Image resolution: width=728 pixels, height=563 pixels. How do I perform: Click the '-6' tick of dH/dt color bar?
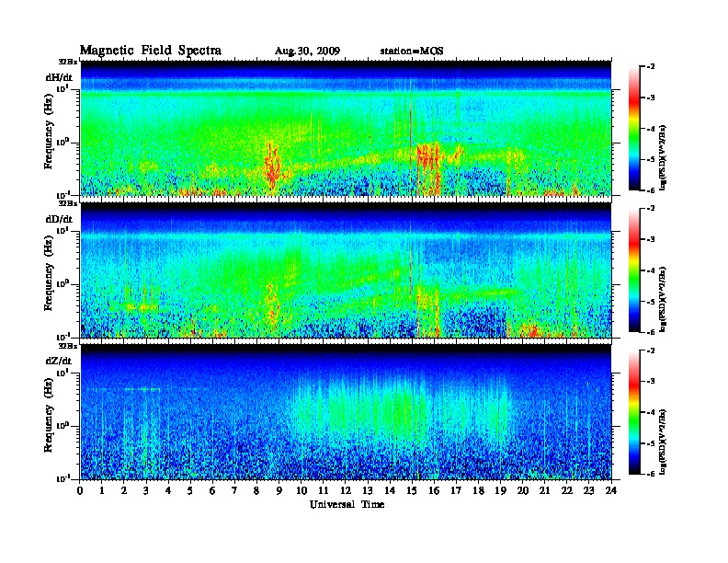(x=651, y=190)
